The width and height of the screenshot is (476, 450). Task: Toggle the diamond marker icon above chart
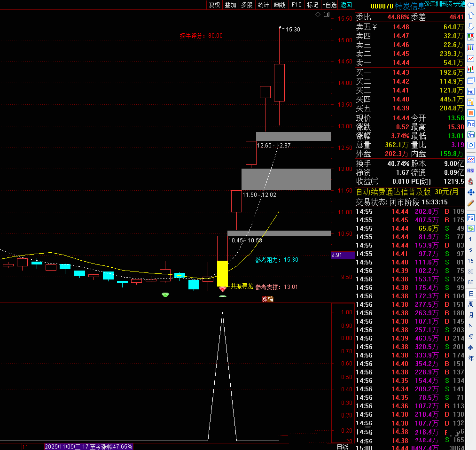pyautogui.click(x=318, y=15)
